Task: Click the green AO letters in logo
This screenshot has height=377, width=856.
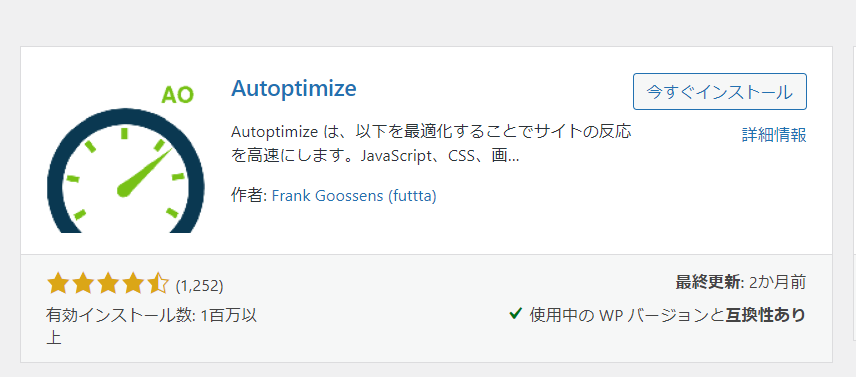Action: [x=177, y=95]
